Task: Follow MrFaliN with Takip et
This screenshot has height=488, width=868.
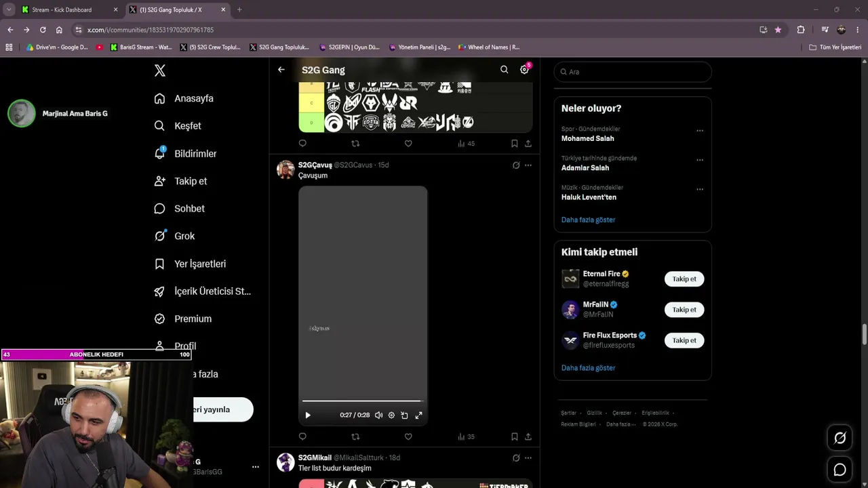Action: tap(684, 310)
